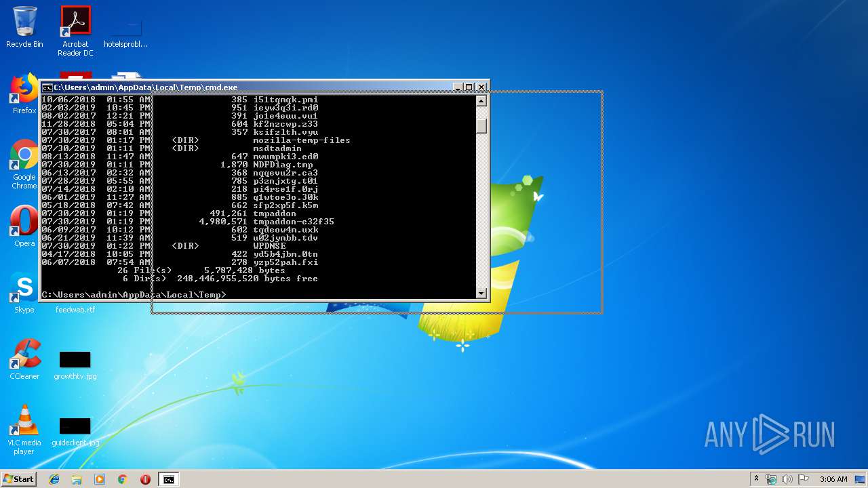Viewport: 868px width, 488px height.
Task: Click the 4,980,571 file size value
Action: 223,222
